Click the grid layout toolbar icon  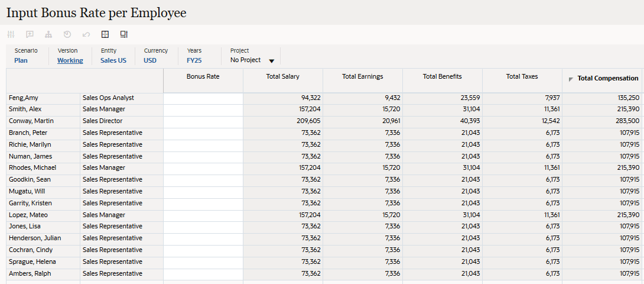[105, 34]
